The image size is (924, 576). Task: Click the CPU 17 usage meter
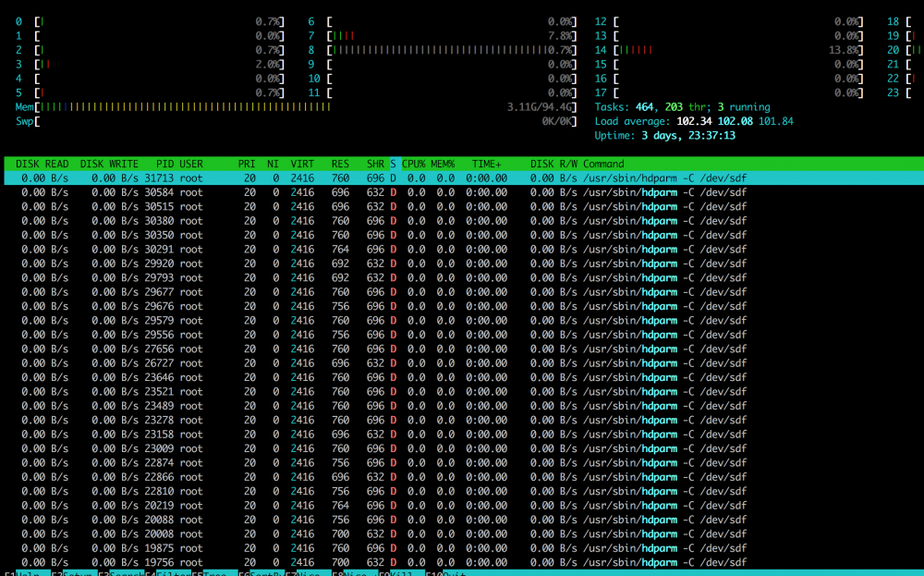pos(729,92)
